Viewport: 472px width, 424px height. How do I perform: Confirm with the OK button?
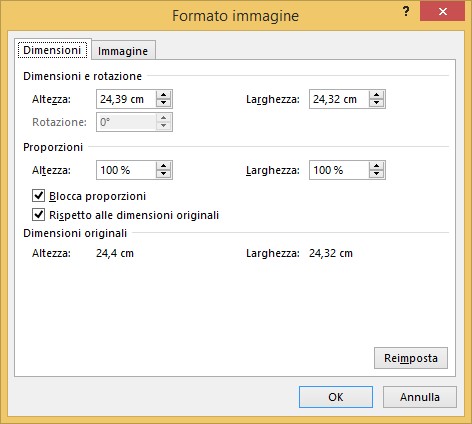(336, 397)
